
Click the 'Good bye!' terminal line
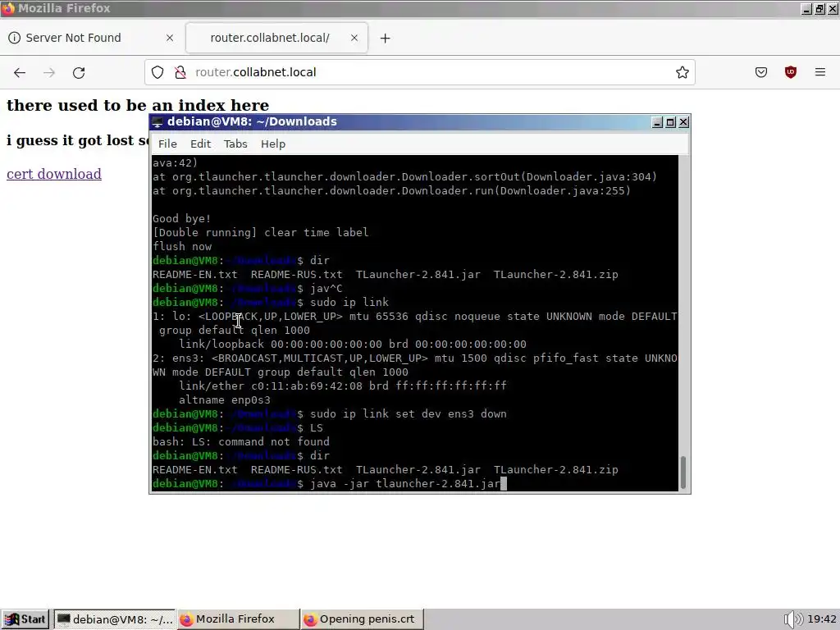point(181,218)
